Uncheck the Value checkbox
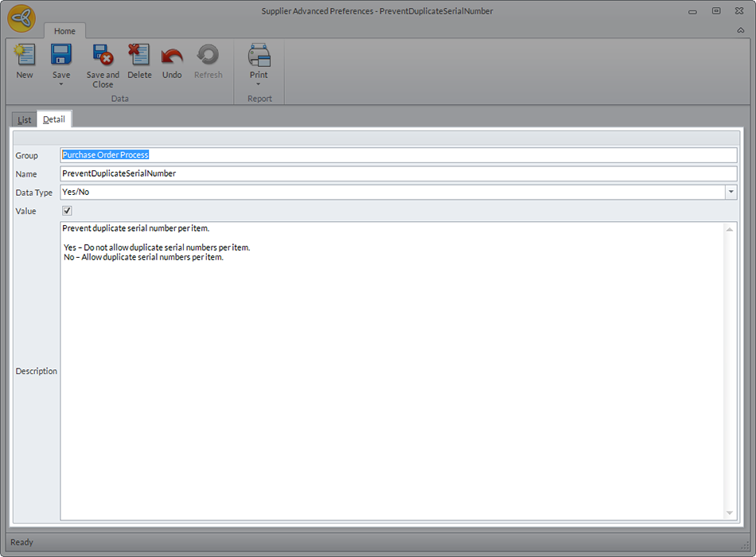The height and width of the screenshot is (557, 756). pos(67,211)
